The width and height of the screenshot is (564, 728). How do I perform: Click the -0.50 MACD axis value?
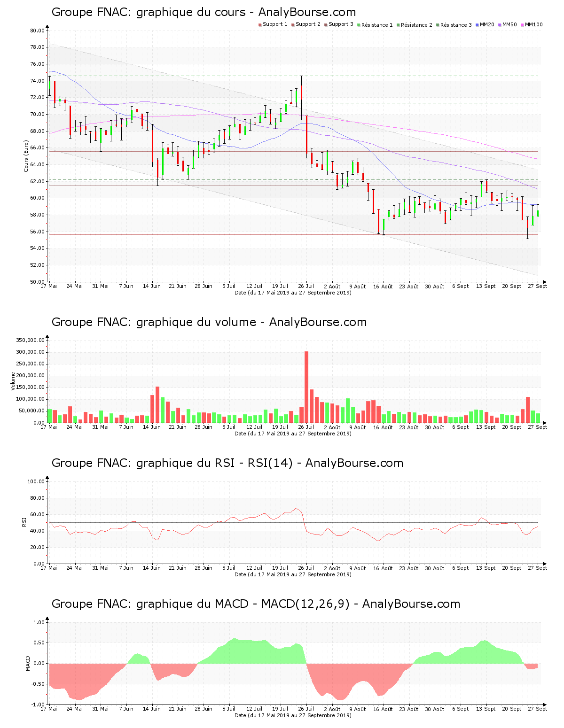pyautogui.click(x=38, y=684)
